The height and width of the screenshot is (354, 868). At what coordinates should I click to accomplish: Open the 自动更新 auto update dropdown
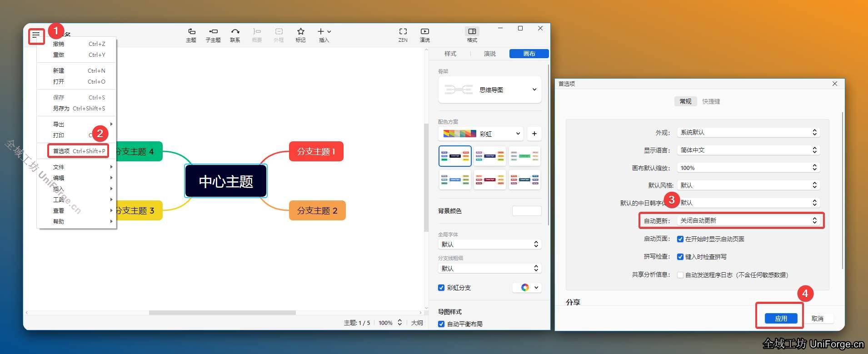click(x=748, y=220)
